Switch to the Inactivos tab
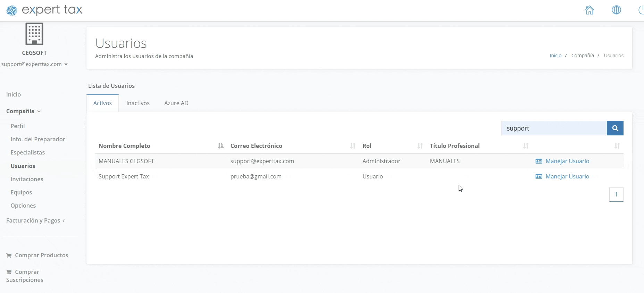This screenshot has height=293, width=644. click(138, 103)
